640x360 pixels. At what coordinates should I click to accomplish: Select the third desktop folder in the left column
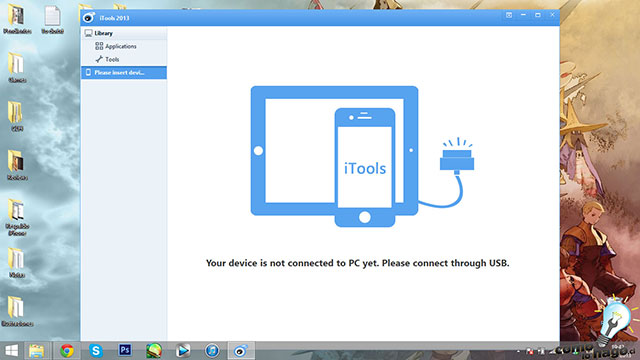click(x=17, y=116)
